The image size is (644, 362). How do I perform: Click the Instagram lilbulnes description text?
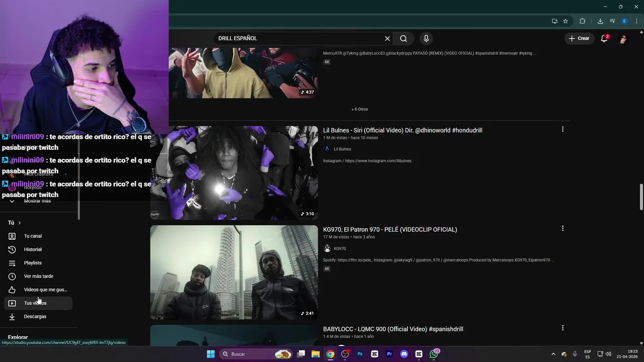[x=367, y=161]
